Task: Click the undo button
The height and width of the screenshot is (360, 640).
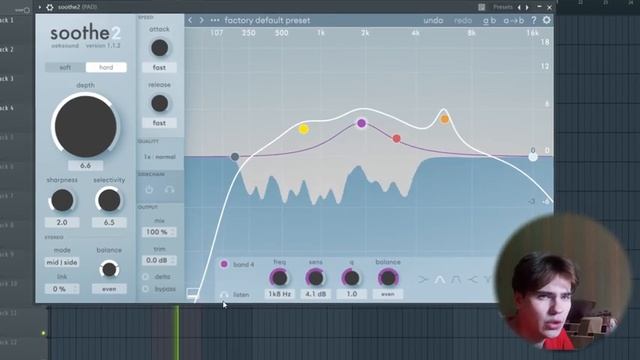Action: [x=433, y=20]
